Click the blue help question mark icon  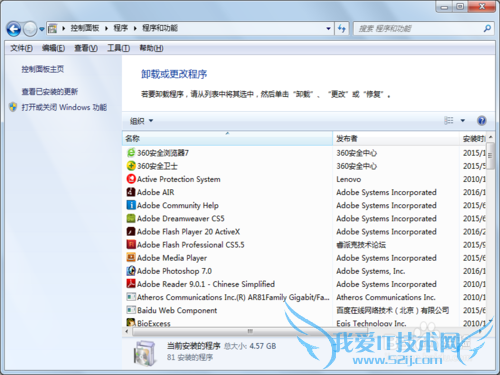[x=482, y=120]
